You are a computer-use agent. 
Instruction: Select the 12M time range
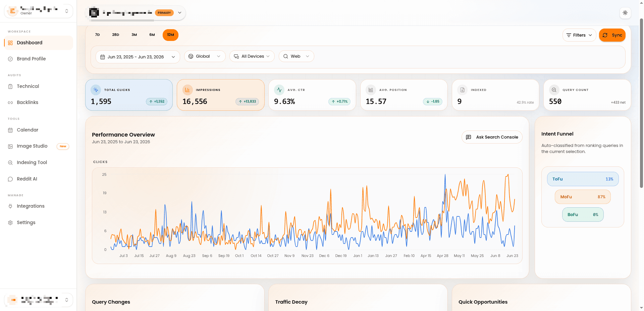tap(170, 35)
